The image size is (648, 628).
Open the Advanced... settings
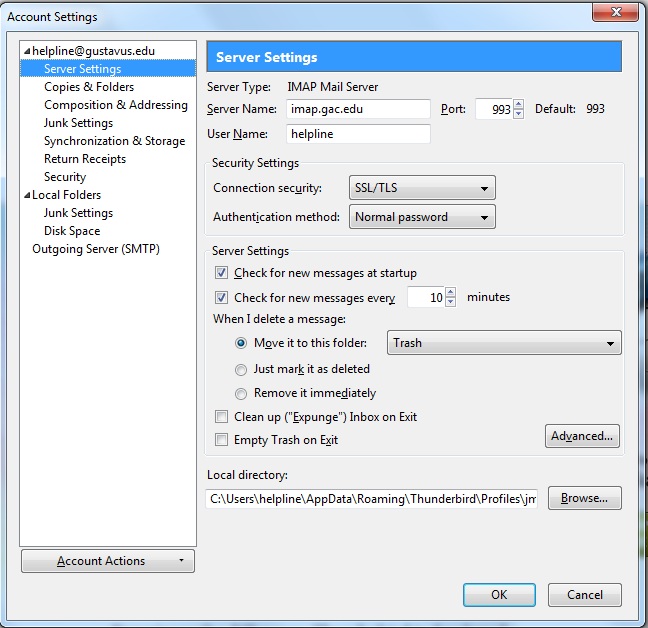(582, 436)
